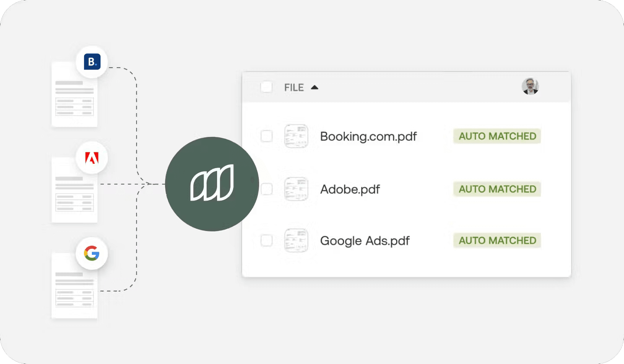Check the box for Adobe.pdf
This screenshot has height=364, width=624.
tap(266, 189)
